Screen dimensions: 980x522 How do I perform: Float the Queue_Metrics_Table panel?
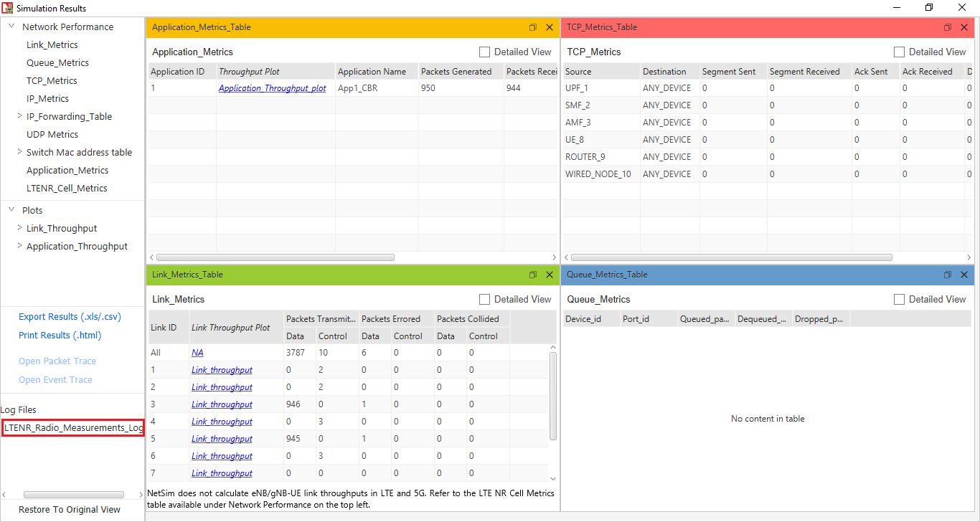coord(948,275)
